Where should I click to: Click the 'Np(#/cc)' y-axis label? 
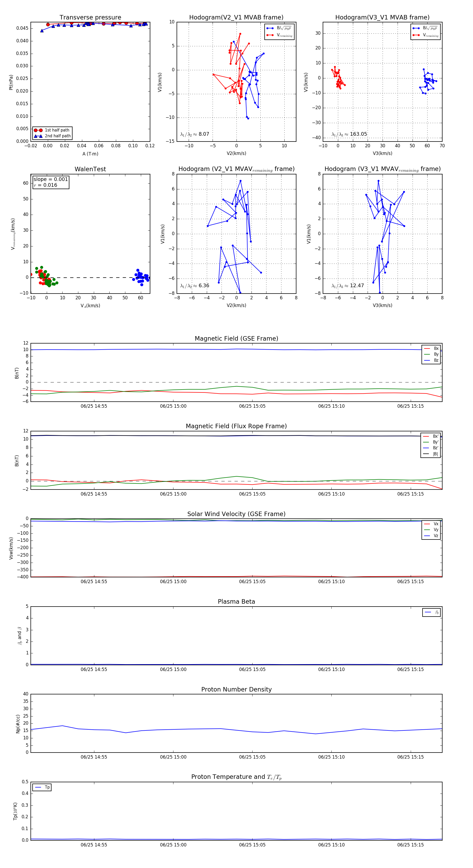(18, 723)
